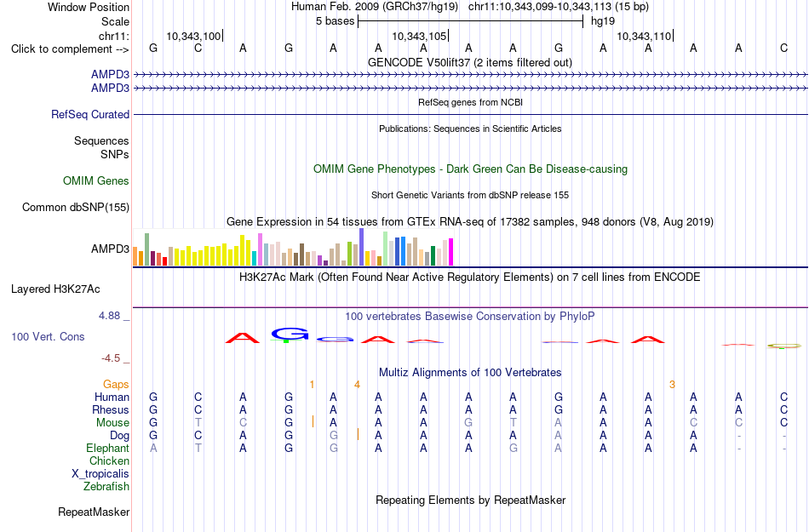Open the Layered H3K27Ac track label

pyautogui.click(x=55, y=289)
